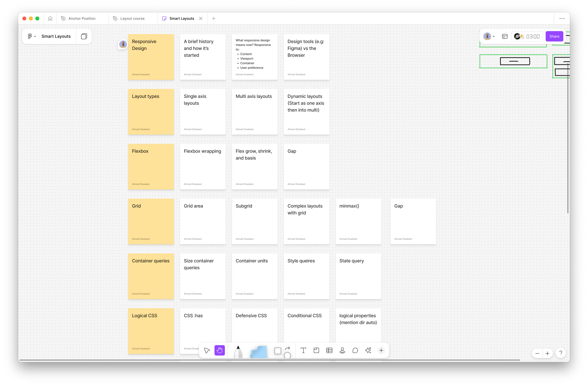The width and height of the screenshot is (588, 386).
Task: Switch to Anchor Position tab
Action: tap(82, 18)
